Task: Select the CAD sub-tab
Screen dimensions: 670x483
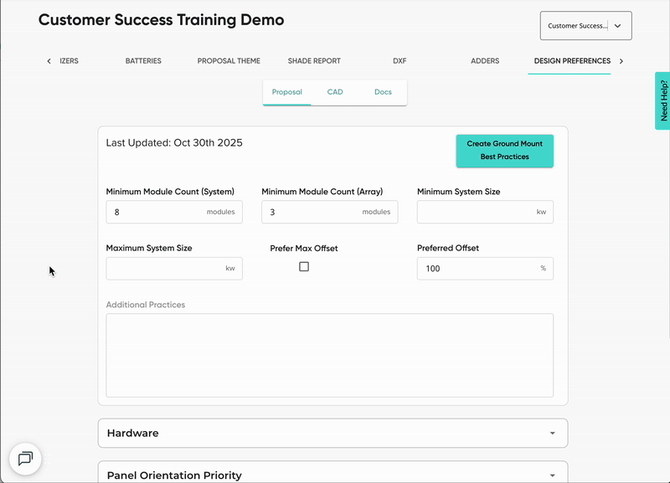Action: 335,92
